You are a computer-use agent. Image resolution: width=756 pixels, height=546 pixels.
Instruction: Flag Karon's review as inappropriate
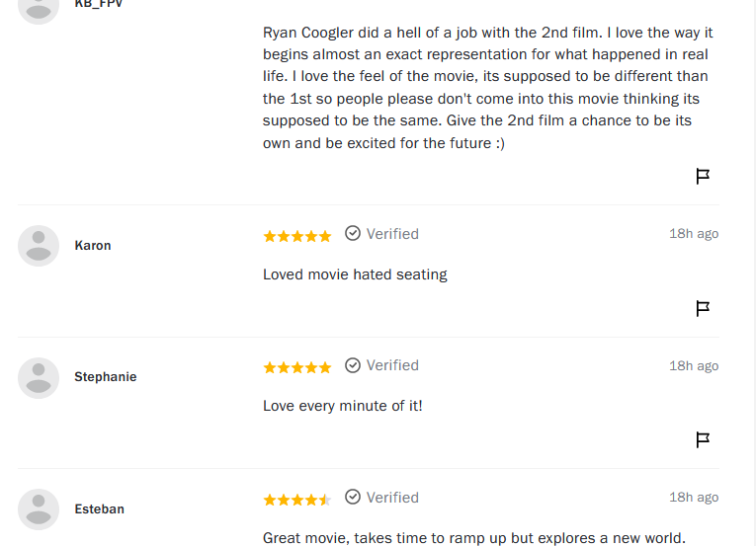tap(703, 308)
